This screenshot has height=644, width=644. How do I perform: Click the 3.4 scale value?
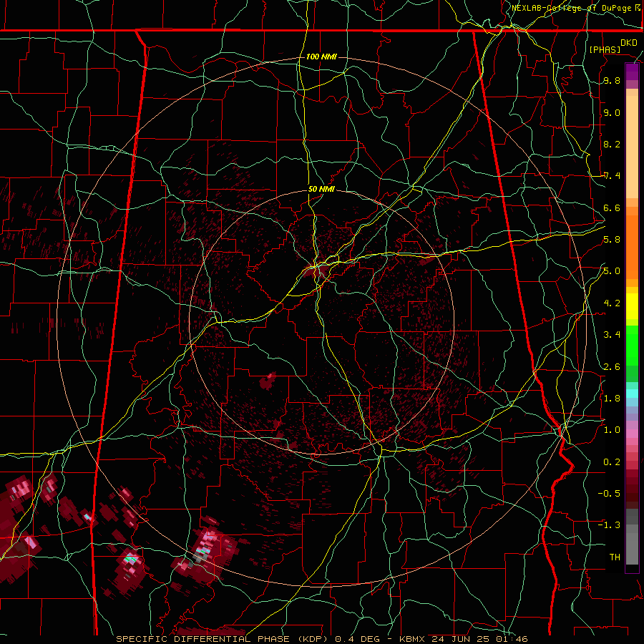[612, 335]
